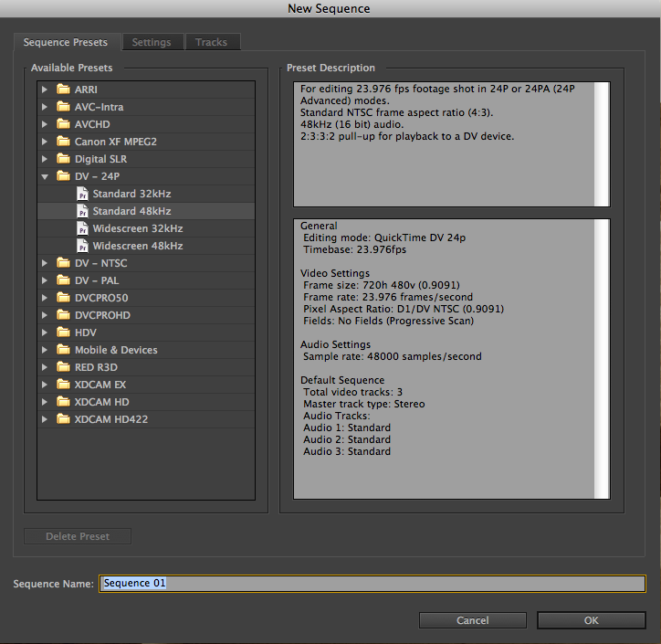Click the Sequence Name text field
This screenshot has height=644, width=661.
[x=372, y=584]
